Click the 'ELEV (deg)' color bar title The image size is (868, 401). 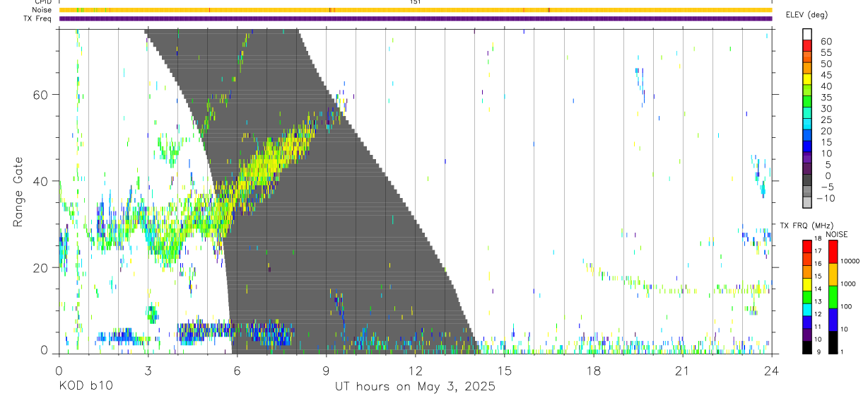pyautogui.click(x=807, y=15)
